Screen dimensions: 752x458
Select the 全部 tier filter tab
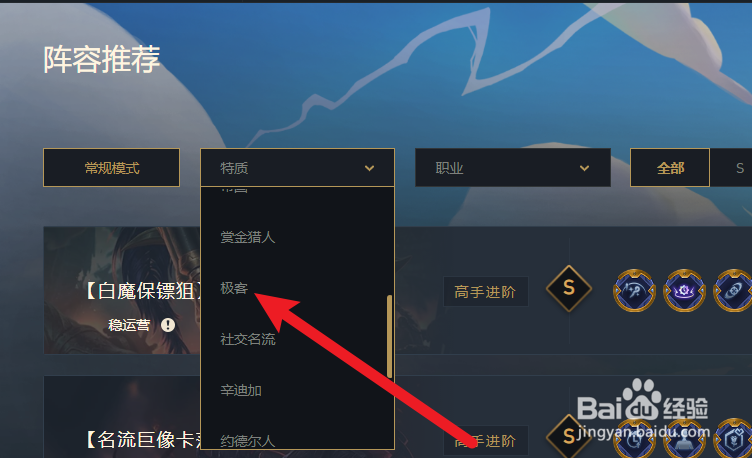click(670, 167)
